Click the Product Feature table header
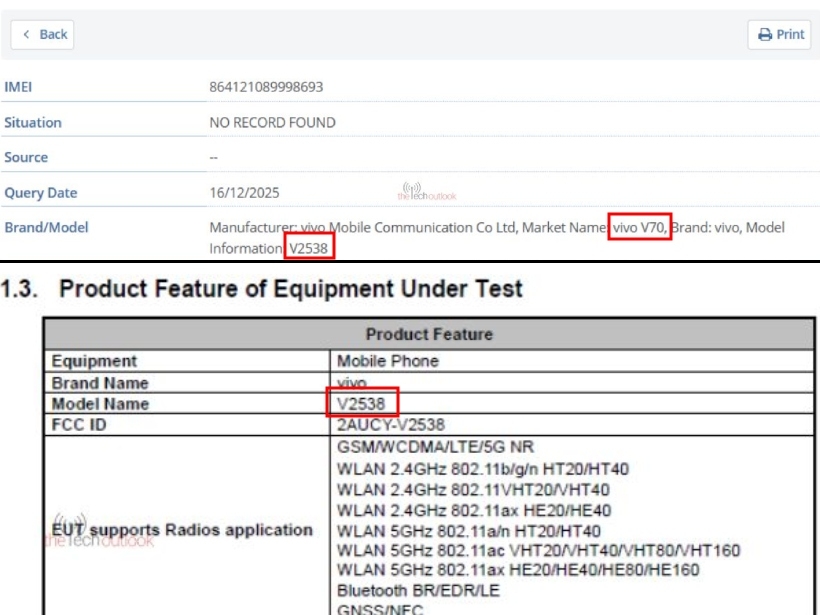Screen dimensions: 820x615 (x=428, y=334)
